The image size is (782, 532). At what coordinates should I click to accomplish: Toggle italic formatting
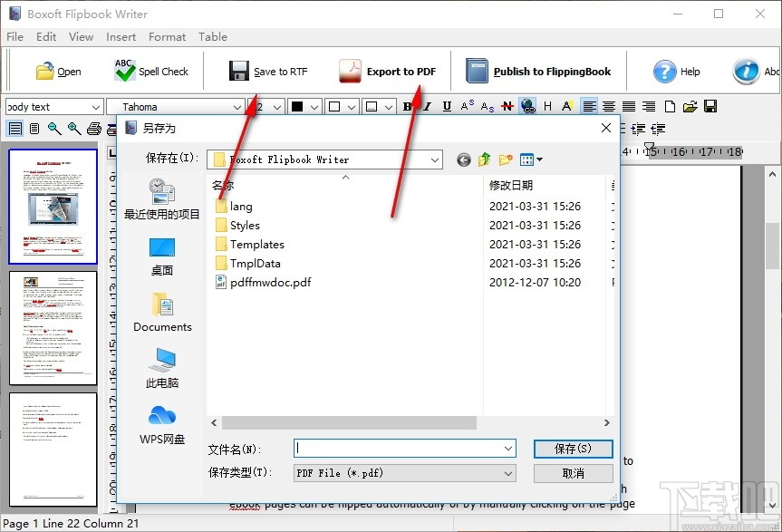426,106
